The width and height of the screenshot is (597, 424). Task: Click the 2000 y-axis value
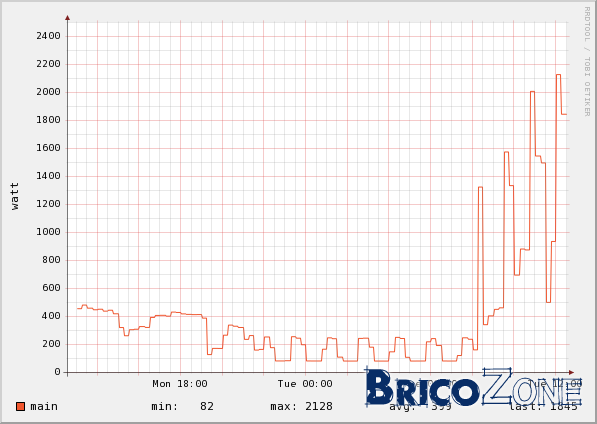click(x=48, y=92)
